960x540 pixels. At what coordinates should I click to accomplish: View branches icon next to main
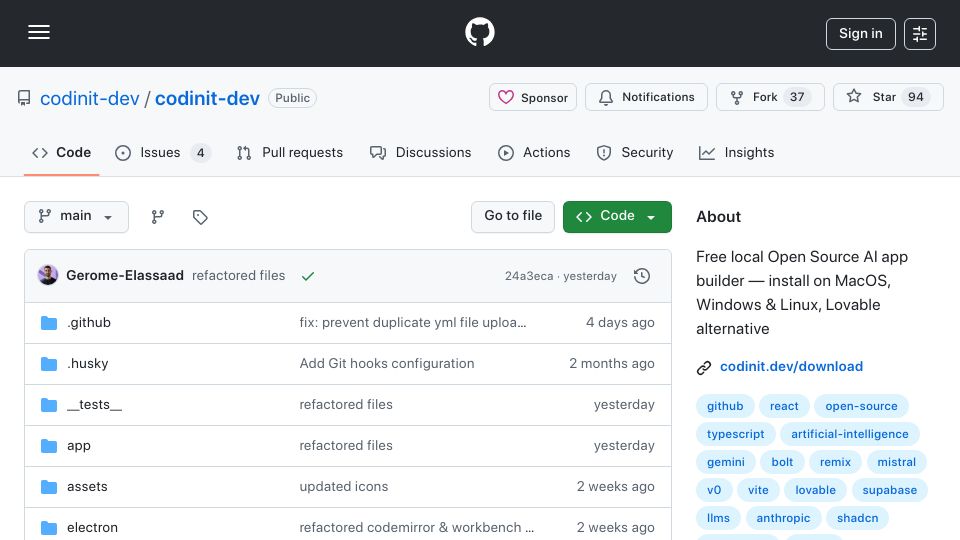click(158, 217)
